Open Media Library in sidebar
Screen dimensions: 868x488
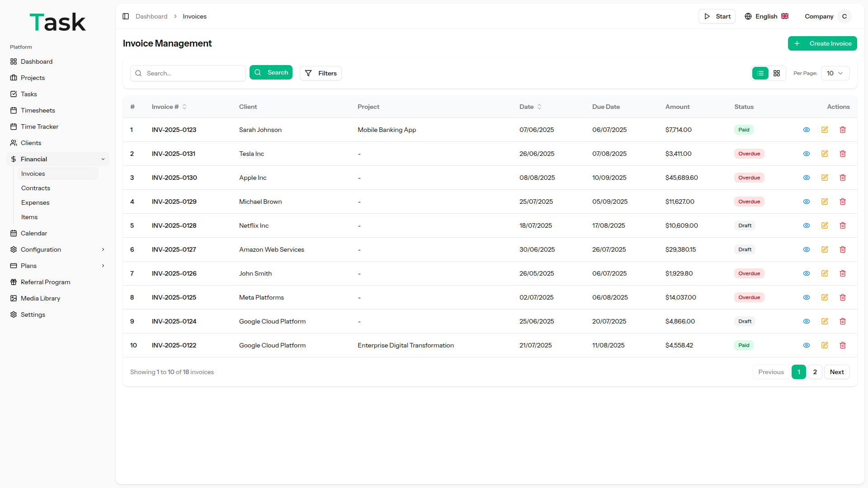(x=40, y=298)
